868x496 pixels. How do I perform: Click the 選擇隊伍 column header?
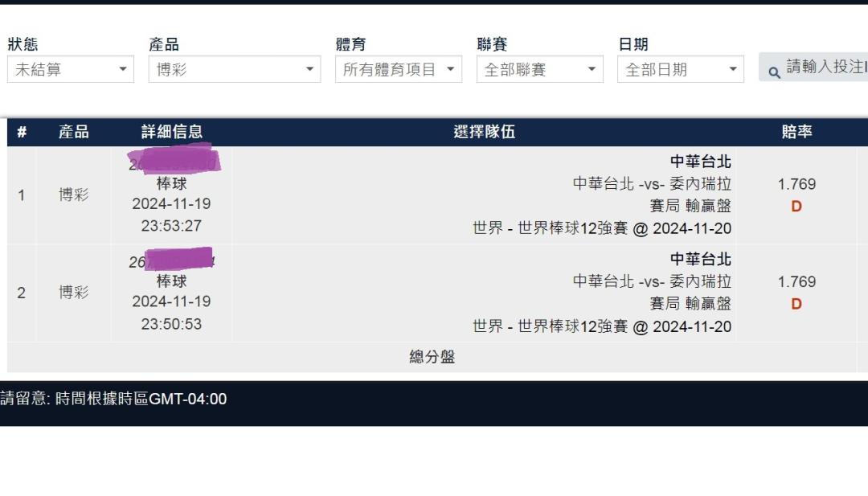[x=485, y=132]
